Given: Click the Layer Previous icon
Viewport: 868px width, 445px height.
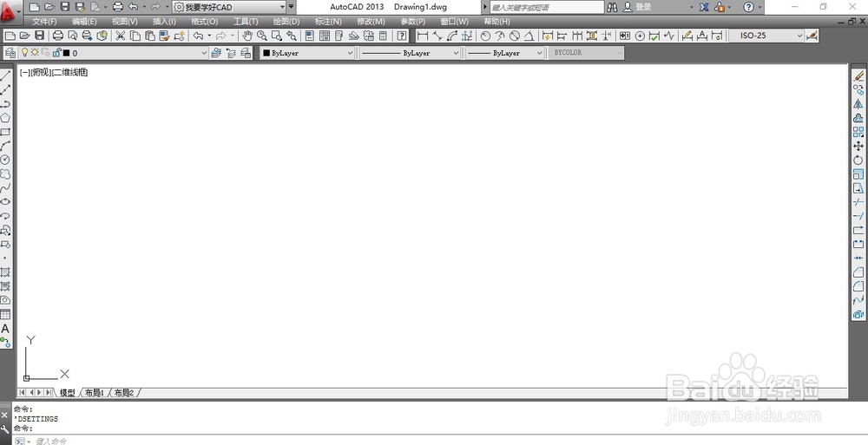Looking at the screenshot, I should [231, 53].
